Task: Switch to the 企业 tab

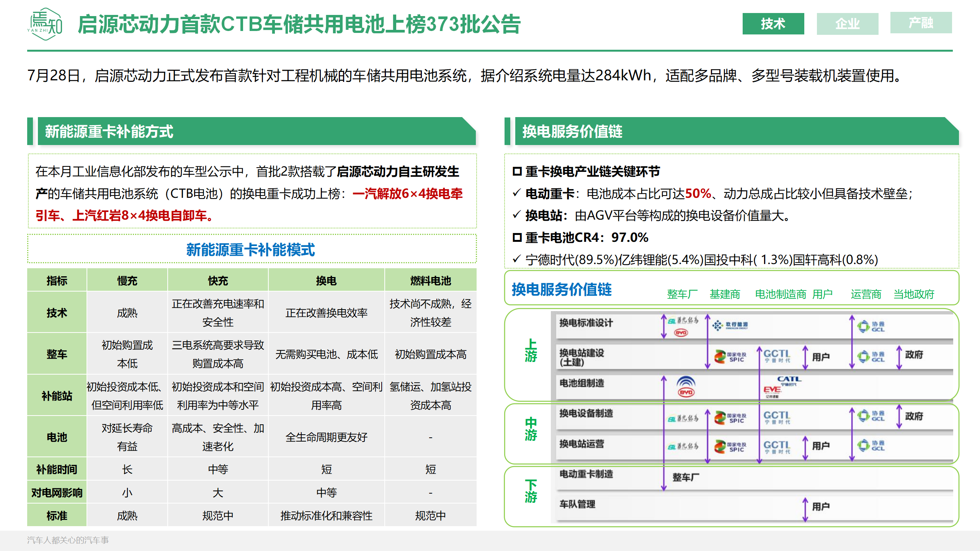Action: tap(847, 24)
